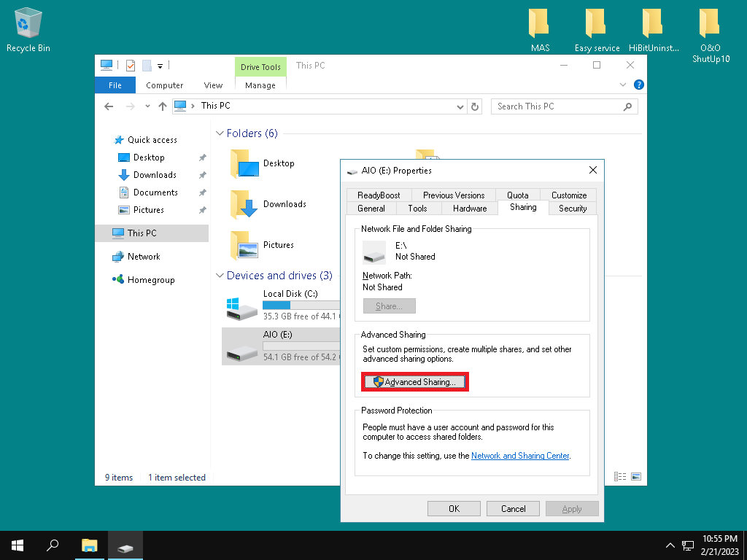Open taskbar search magnifier icon
Image resolution: width=747 pixels, height=560 pixels.
53,545
